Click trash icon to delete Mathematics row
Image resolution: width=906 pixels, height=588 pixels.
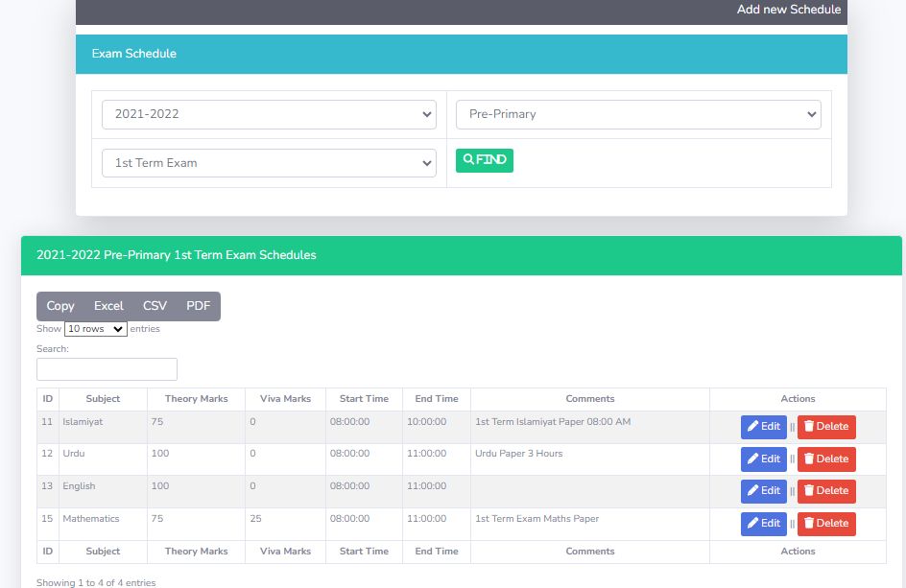(x=809, y=524)
